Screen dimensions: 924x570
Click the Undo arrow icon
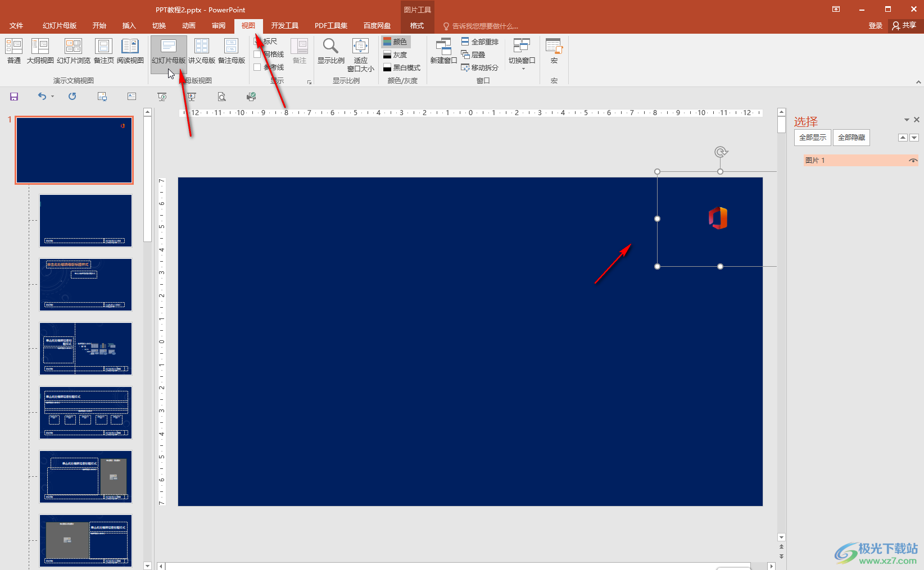coord(42,97)
